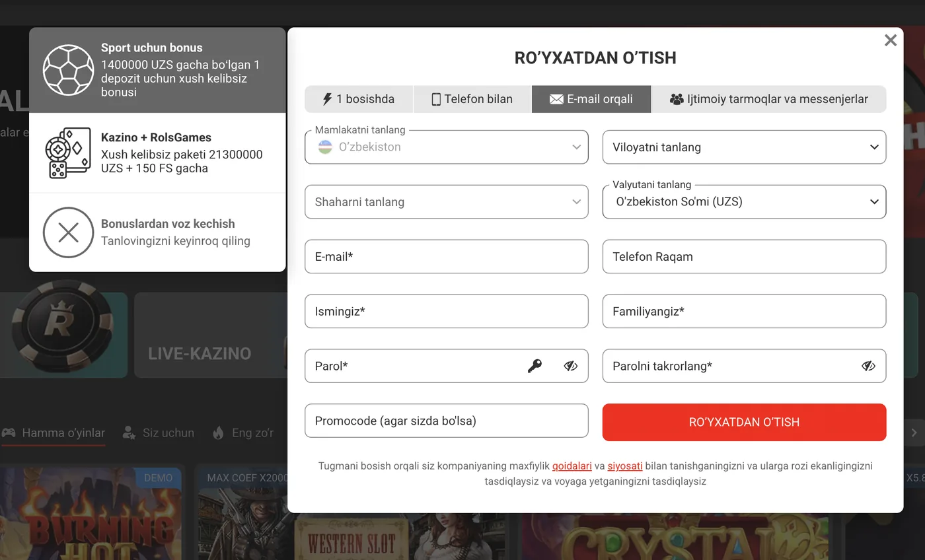
Task: Select the Telefon bilan tab
Action: [x=472, y=99]
